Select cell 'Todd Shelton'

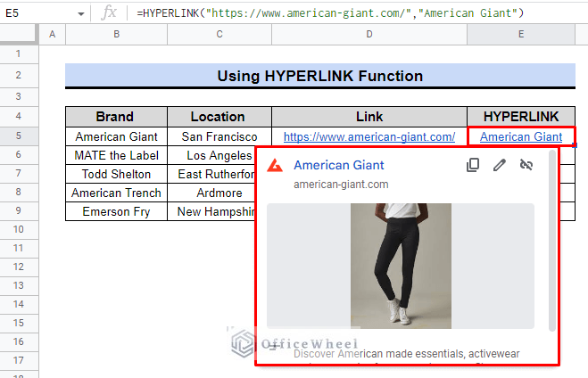tap(116, 174)
